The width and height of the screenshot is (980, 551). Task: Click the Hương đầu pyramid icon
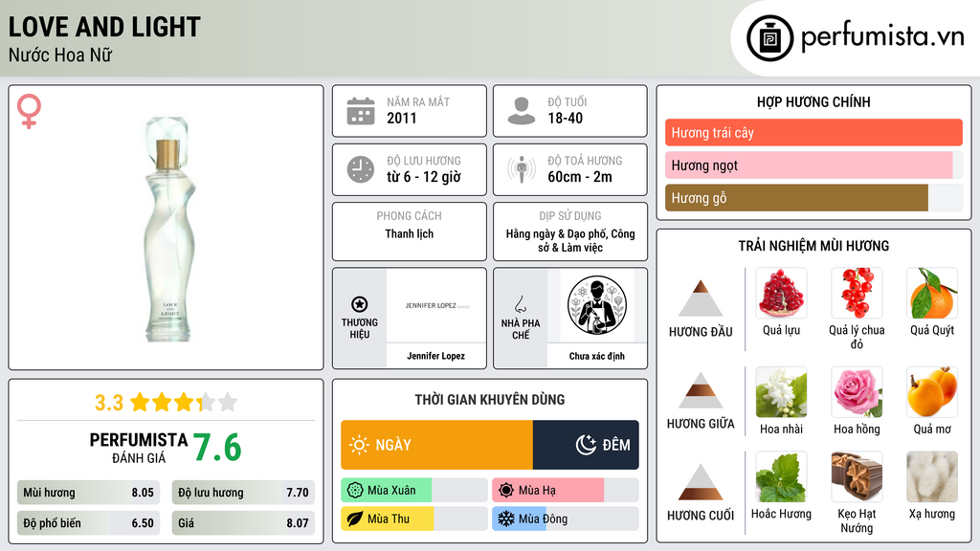coord(701,298)
